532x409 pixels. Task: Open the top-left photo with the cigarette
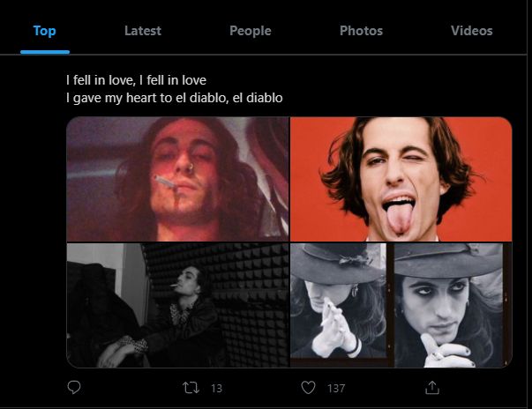(177, 179)
